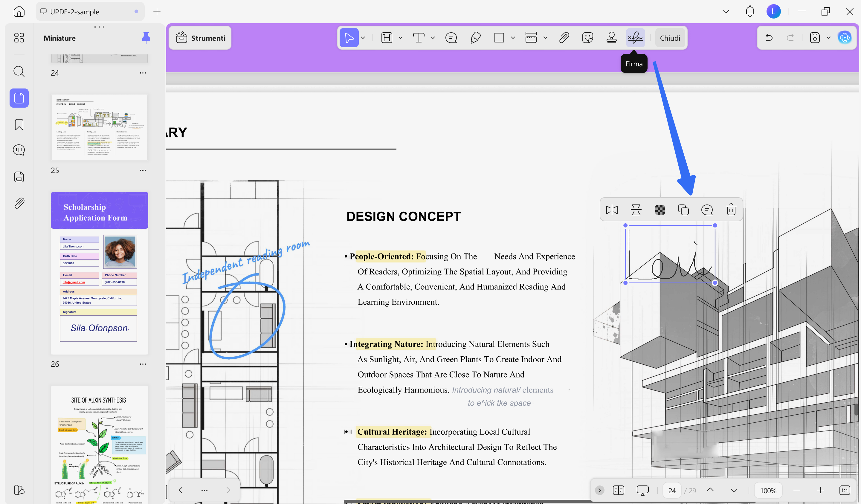The image size is (861, 504).
Task: Zoom in with the plus button
Action: point(820,490)
